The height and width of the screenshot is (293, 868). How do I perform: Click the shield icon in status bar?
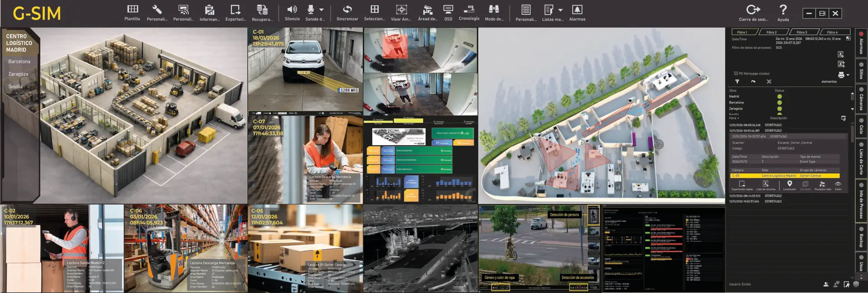click(856, 284)
